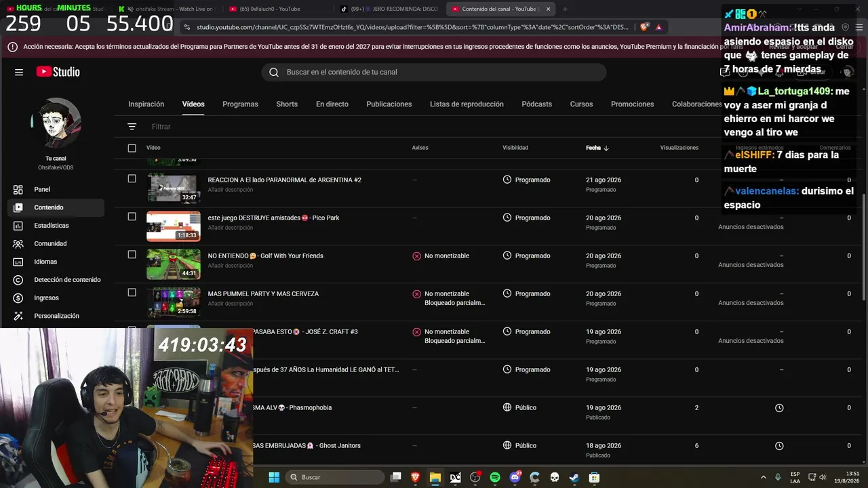
Task: Click the estimated revenue clock icon for Ghost Janitors
Action: coord(779,446)
